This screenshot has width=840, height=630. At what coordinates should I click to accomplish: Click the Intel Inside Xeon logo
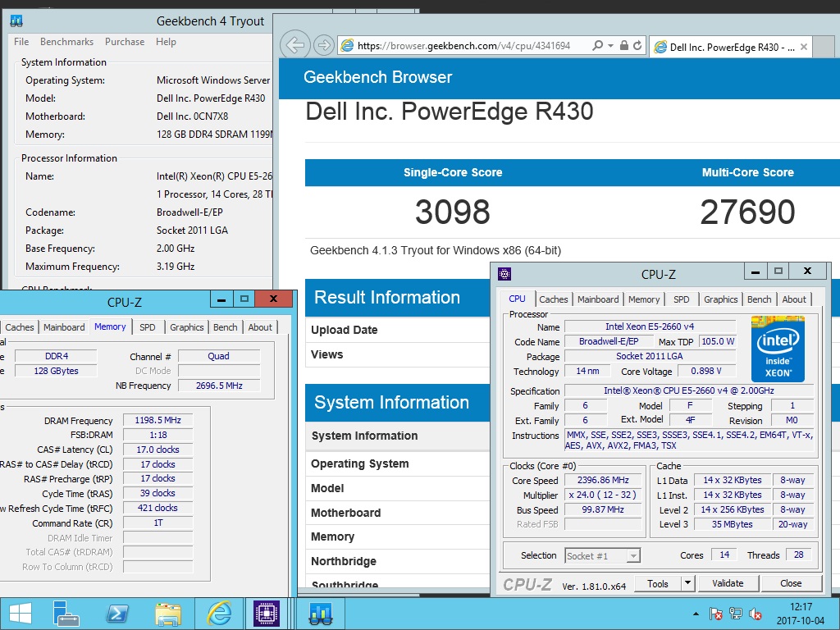(x=778, y=349)
